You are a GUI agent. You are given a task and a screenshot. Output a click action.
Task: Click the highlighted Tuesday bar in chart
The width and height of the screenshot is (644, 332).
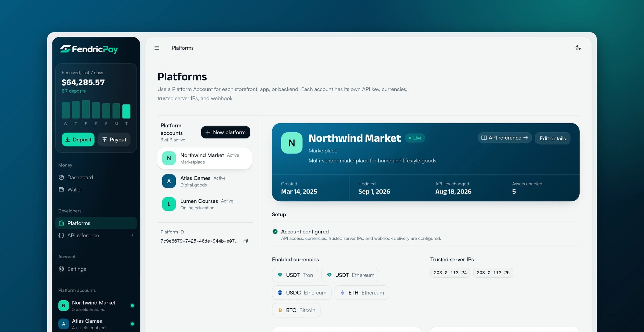click(126, 111)
